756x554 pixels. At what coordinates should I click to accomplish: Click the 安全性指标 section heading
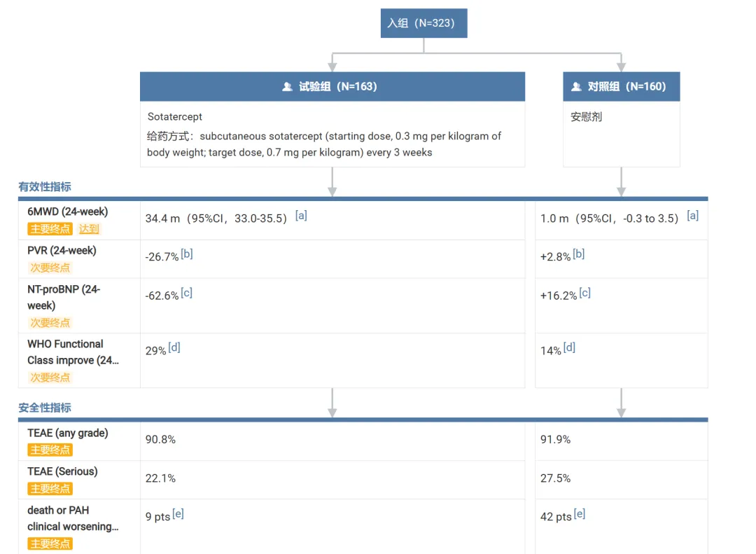click(45, 408)
